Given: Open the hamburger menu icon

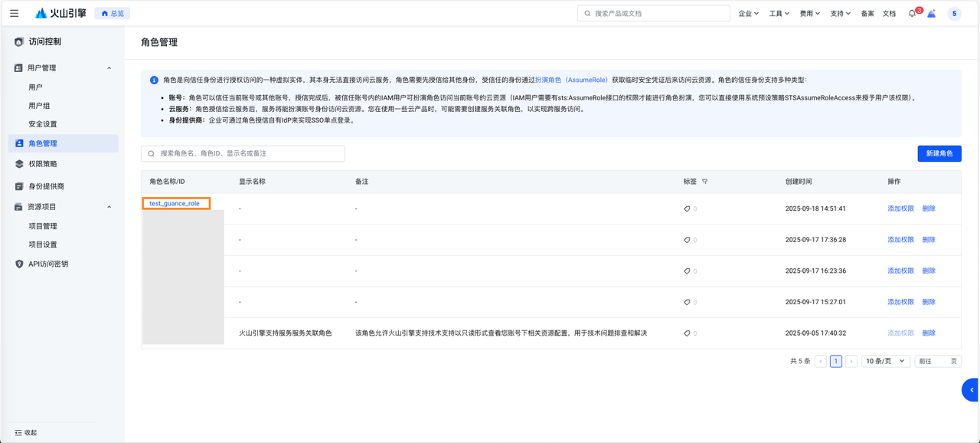Looking at the screenshot, I should click(15, 13).
